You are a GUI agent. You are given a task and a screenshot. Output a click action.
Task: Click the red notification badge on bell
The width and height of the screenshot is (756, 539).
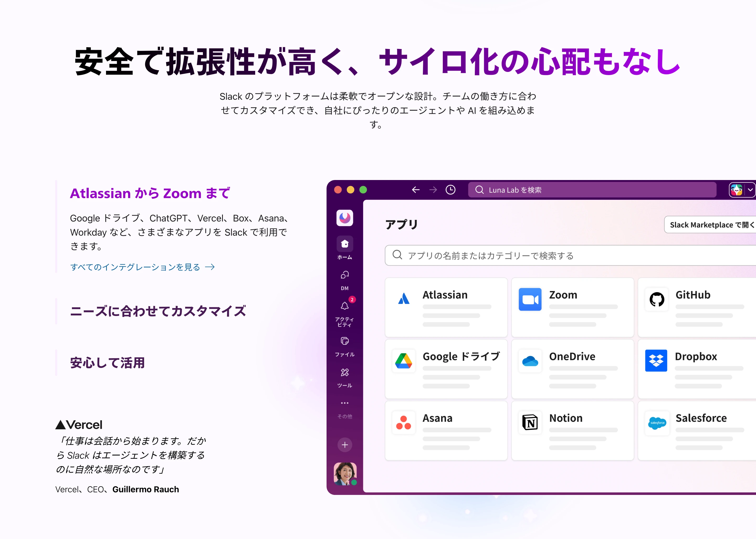pos(352,300)
